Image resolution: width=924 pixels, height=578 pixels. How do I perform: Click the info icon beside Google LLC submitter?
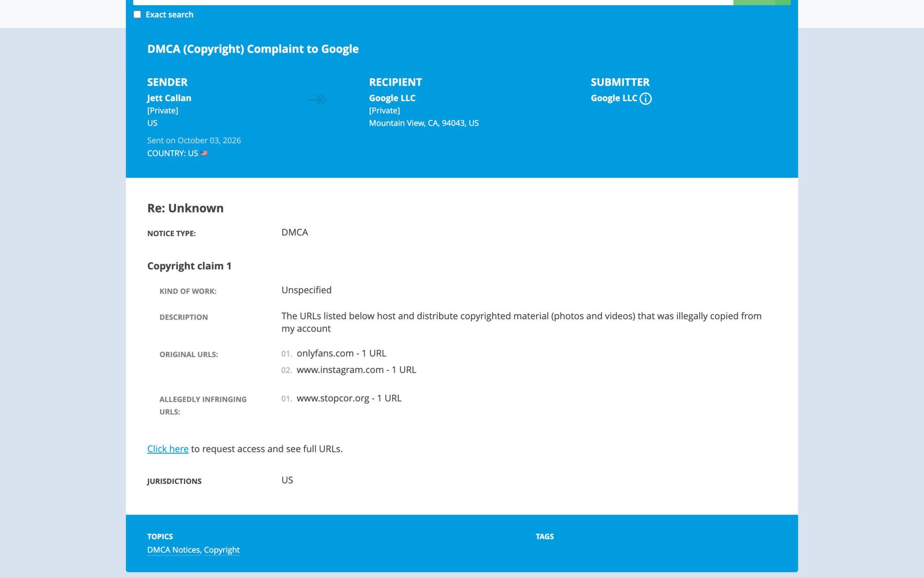tap(645, 98)
